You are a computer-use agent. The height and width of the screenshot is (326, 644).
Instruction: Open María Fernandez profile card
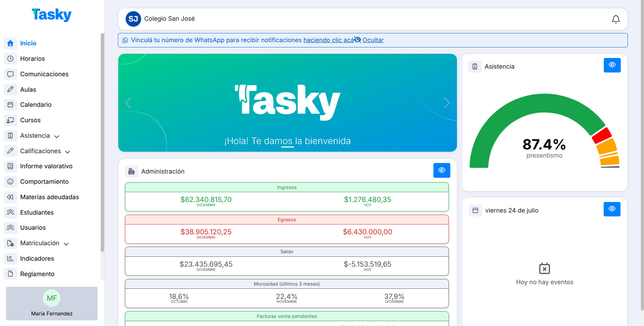pyautogui.click(x=52, y=304)
